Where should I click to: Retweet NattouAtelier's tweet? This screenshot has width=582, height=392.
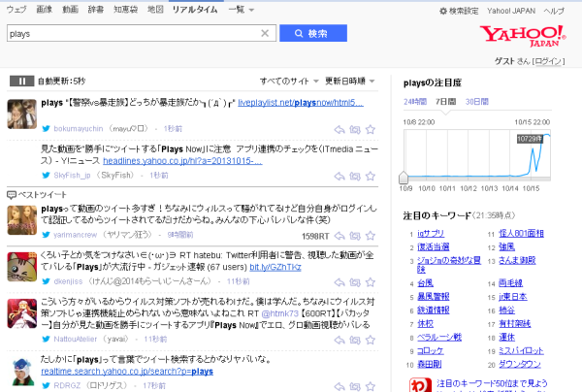pos(355,340)
